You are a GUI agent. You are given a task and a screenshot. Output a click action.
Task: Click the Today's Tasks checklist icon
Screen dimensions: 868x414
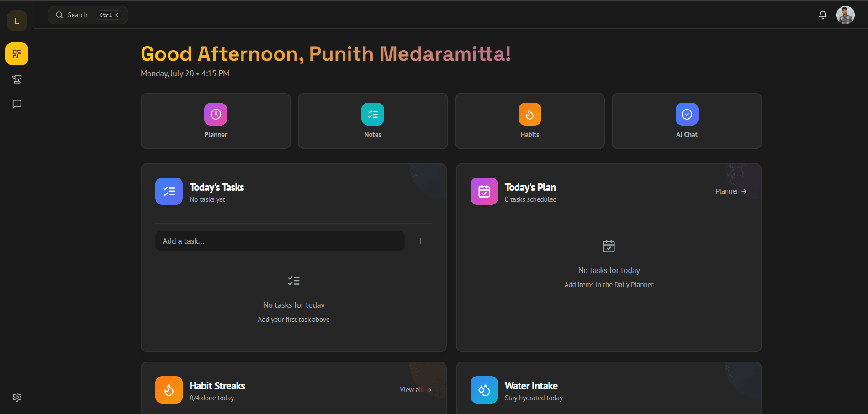click(x=169, y=191)
